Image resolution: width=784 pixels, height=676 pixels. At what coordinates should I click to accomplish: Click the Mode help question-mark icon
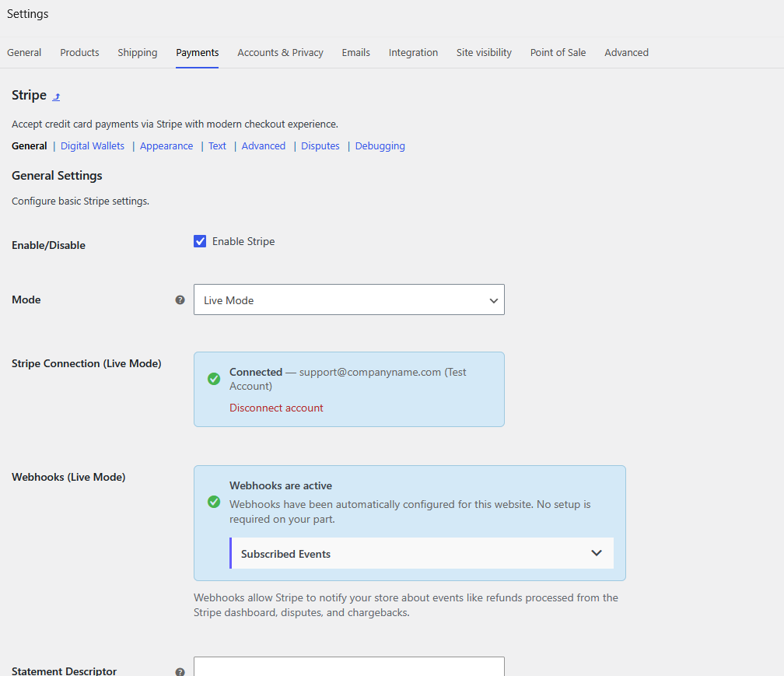pos(180,300)
